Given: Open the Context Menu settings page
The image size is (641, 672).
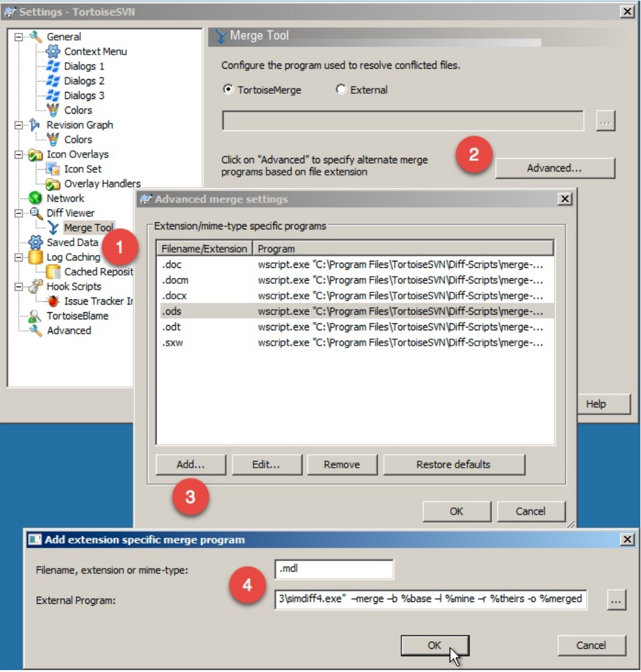Looking at the screenshot, I should [x=96, y=51].
